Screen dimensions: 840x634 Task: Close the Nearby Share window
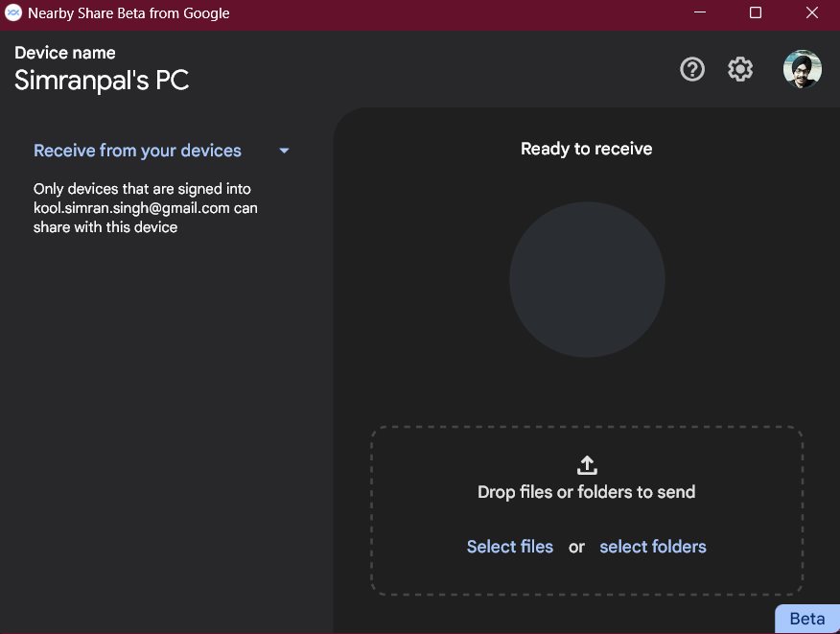tap(812, 12)
